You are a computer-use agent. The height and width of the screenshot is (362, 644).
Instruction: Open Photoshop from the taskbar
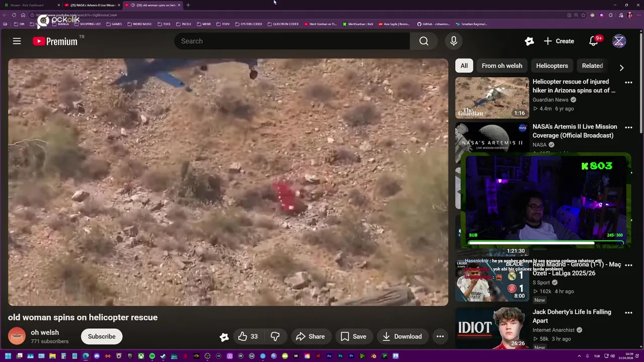point(340,356)
